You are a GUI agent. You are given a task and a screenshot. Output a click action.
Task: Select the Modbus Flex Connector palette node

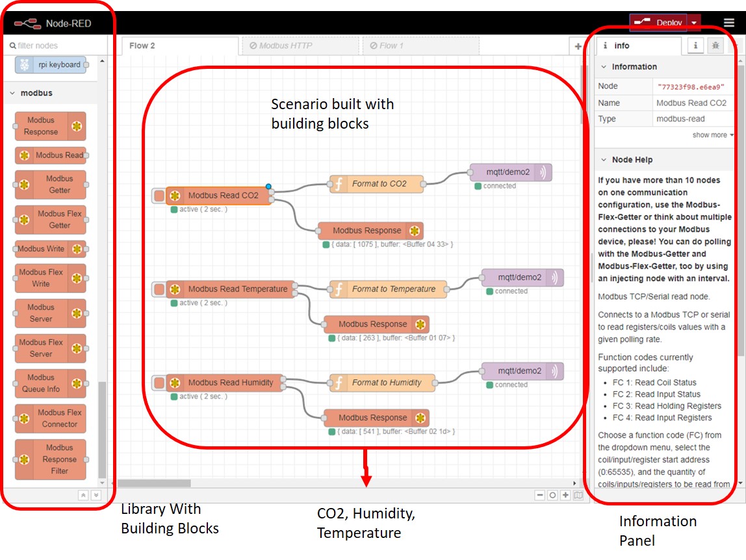coord(51,418)
